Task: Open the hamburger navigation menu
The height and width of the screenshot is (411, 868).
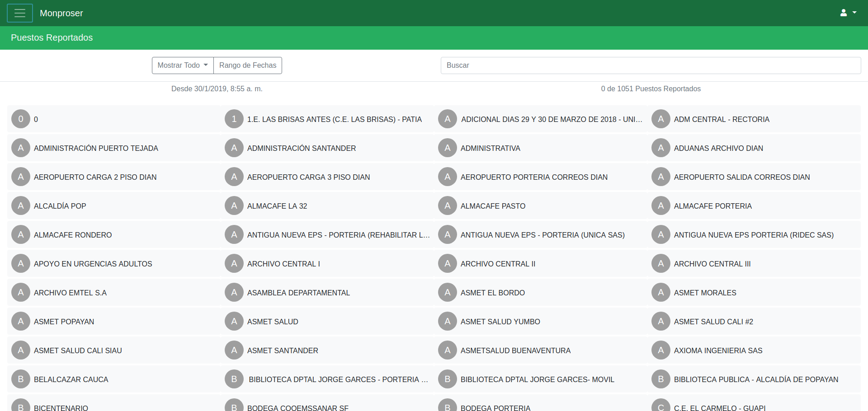Action: pos(20,13)
